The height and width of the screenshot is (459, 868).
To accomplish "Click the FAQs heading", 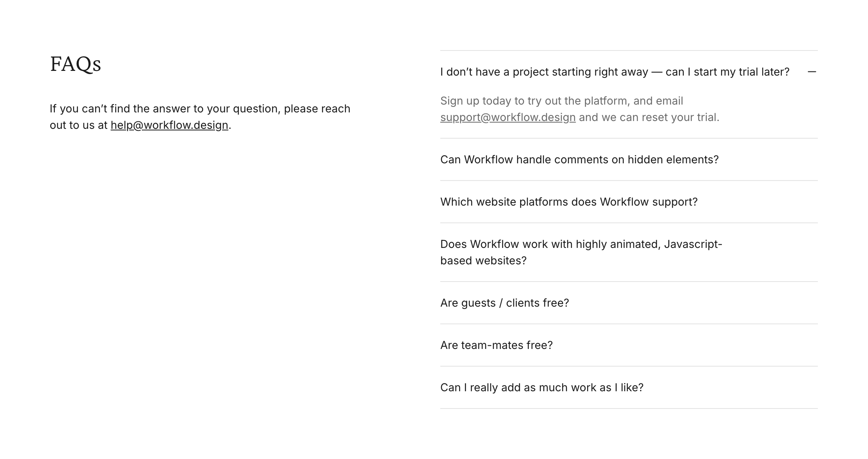I will pyautogui.click(x=76, y=64).
